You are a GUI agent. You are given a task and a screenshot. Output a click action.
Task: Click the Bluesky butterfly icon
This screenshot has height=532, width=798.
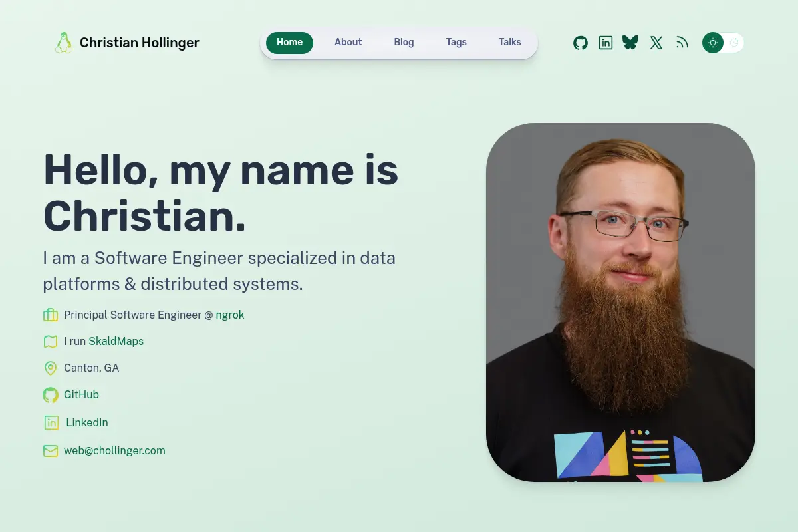coord(630,43)
